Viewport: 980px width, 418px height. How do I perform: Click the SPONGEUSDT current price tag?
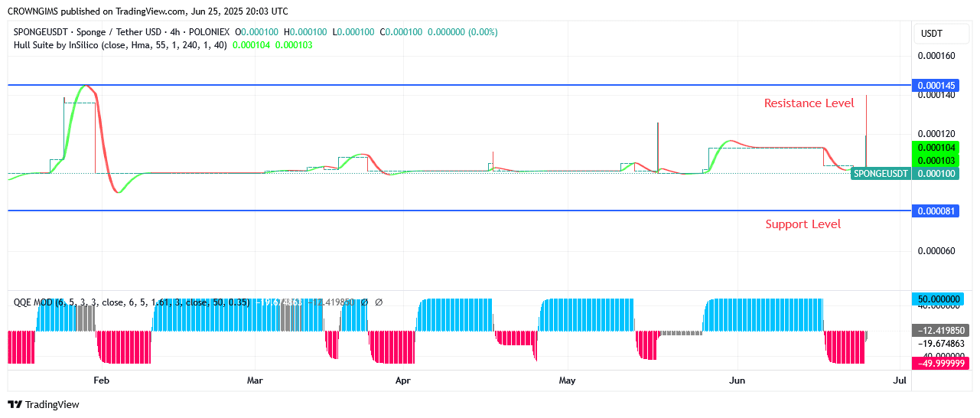click(881, 174)
